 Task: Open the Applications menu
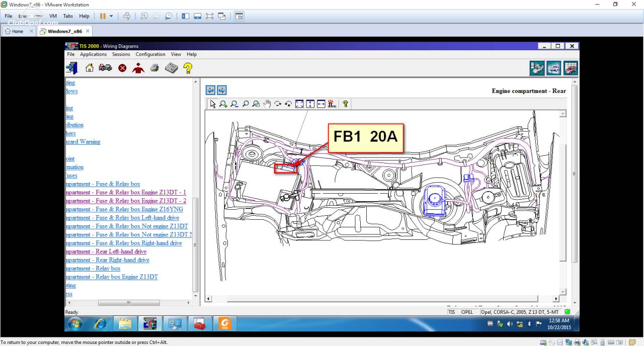coord(94,54)
